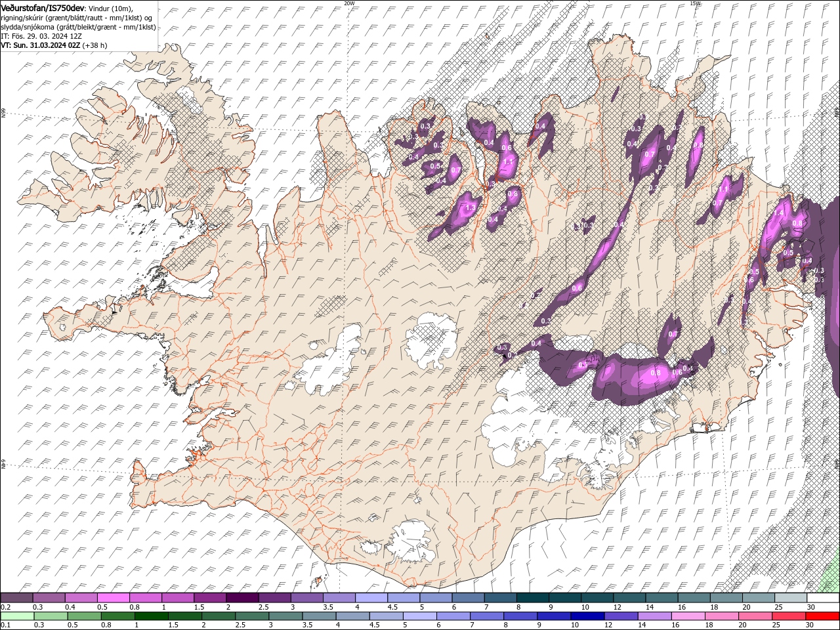Image resolution: width=840 pixels, height=630 pixels.
Task: Choose lower legend swatch starting at 0.8
Action: [x=117, y=616]
